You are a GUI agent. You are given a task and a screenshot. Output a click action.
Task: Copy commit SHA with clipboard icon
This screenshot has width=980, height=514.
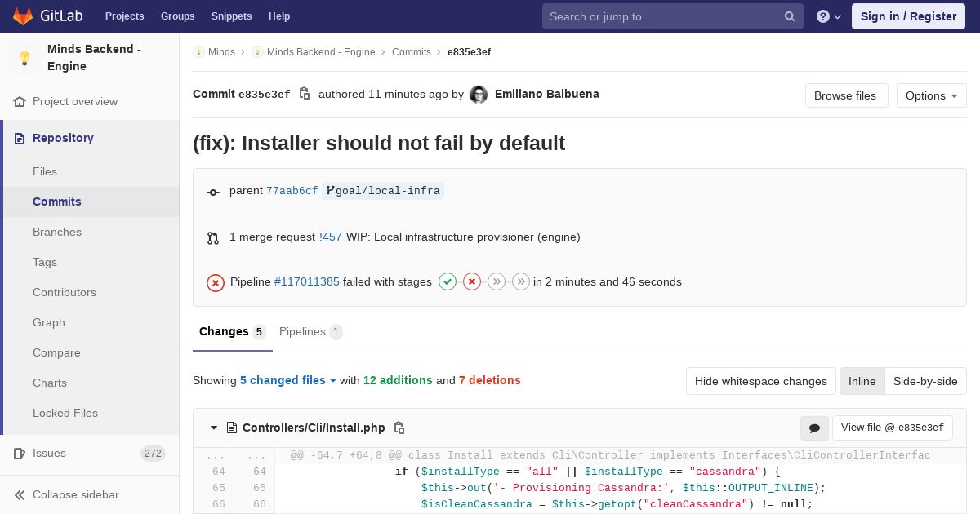click(305, 94)
